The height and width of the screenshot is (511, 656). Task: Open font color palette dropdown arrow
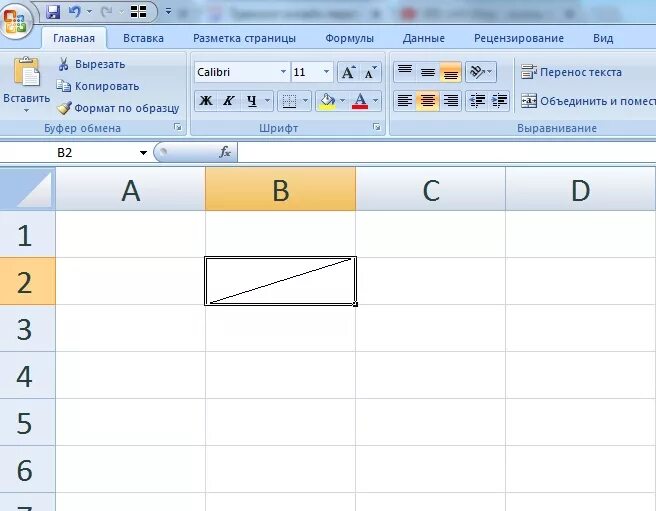tap(375, 101)
